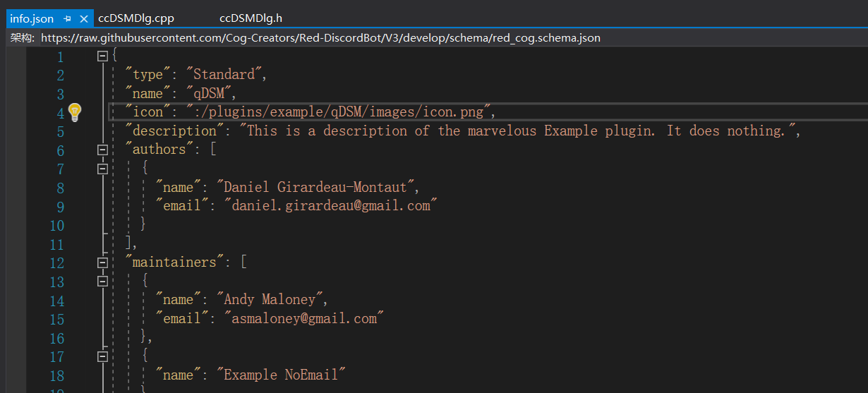Click the "authors" key
This screenshot has width=868, height=393.
click(159, 149)
